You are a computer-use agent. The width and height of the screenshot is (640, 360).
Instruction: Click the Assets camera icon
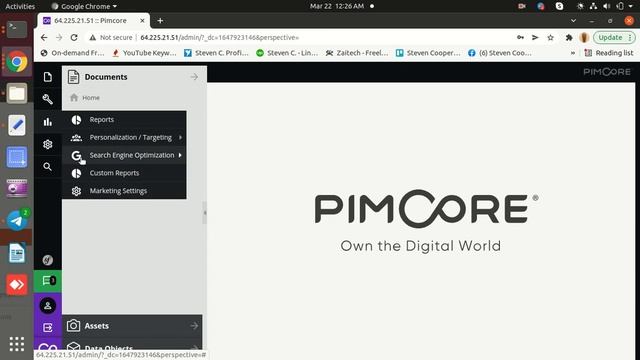coord(73,325)
